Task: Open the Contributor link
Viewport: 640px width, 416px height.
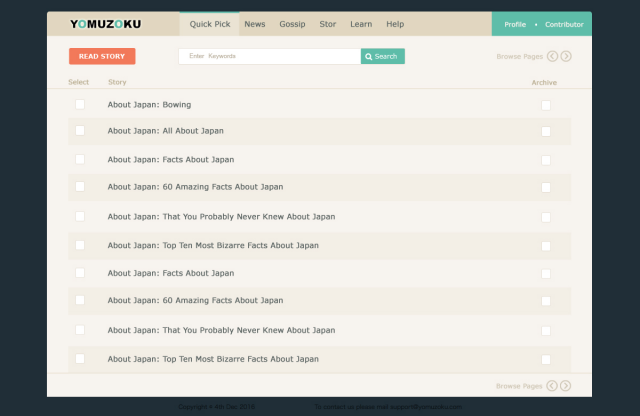Action: tap(564, 24)
